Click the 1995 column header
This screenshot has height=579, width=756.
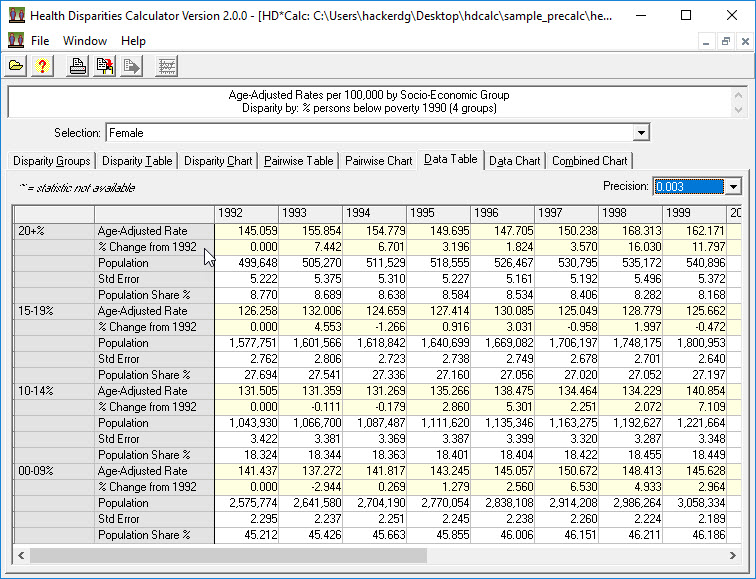[x=436, y=213]
